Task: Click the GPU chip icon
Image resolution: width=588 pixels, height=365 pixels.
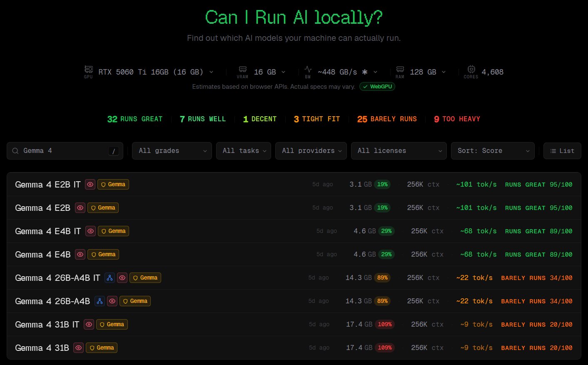Action: tap(88, 69)
